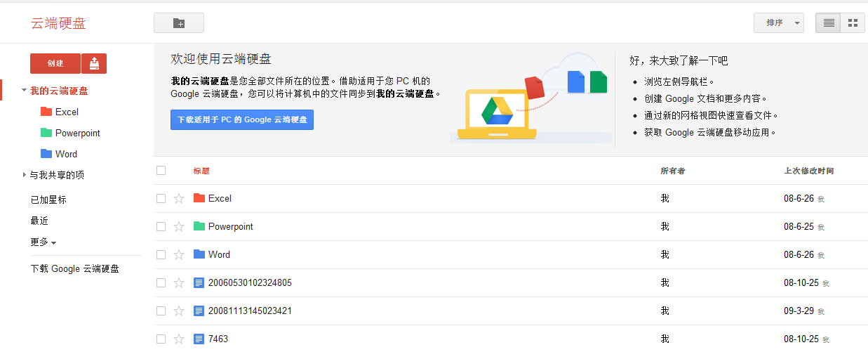This screenshot has width=868, height=352.
Task: Switch to list view icon
Action: pos(829,22)
